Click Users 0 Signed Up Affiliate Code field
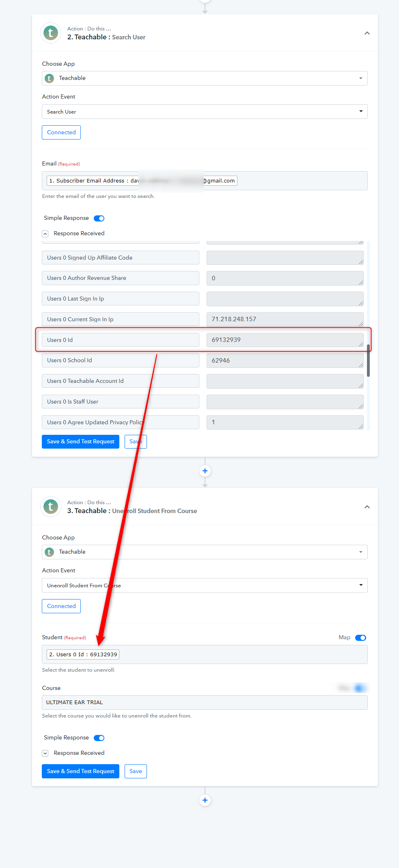Image resolution: width=399 pixels, height=868 pixels. click(x=121, y=258)
